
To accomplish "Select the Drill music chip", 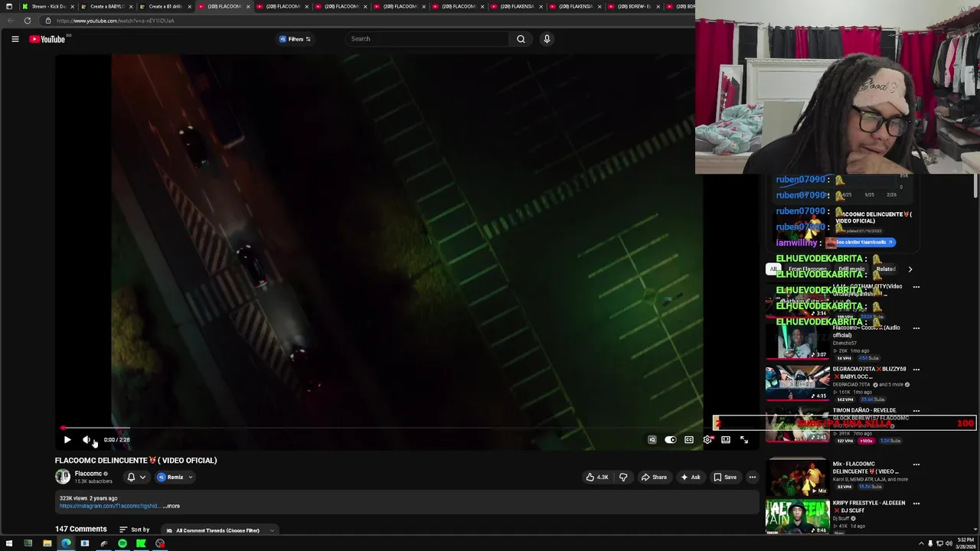I will 851,269.
